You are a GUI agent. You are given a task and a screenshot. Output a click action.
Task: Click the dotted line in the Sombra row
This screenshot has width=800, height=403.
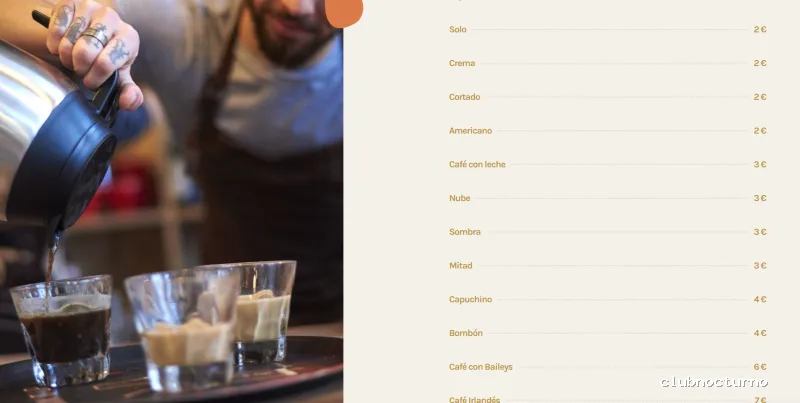(617, 232)
